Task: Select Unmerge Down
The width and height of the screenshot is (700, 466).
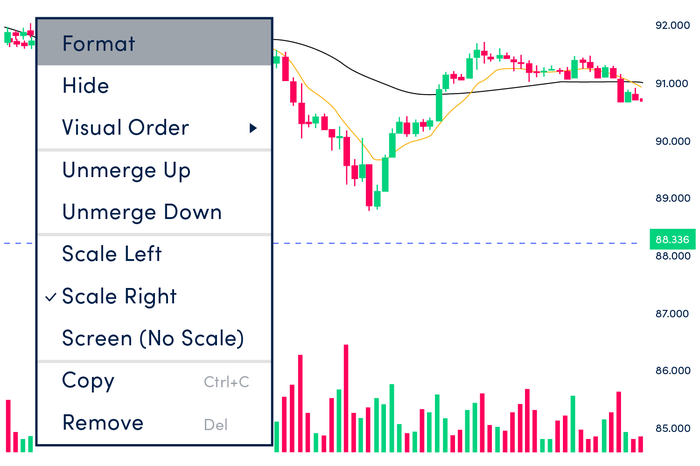Action: click(141, 212)
